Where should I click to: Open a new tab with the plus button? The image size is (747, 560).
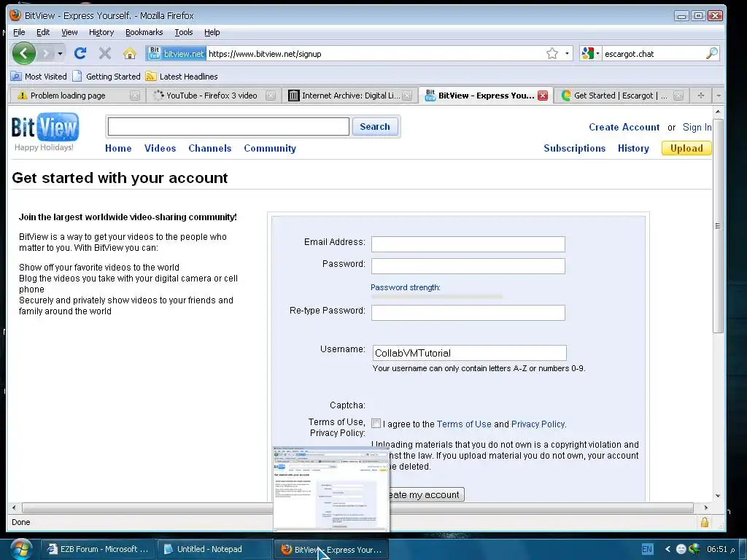point(701,96)
